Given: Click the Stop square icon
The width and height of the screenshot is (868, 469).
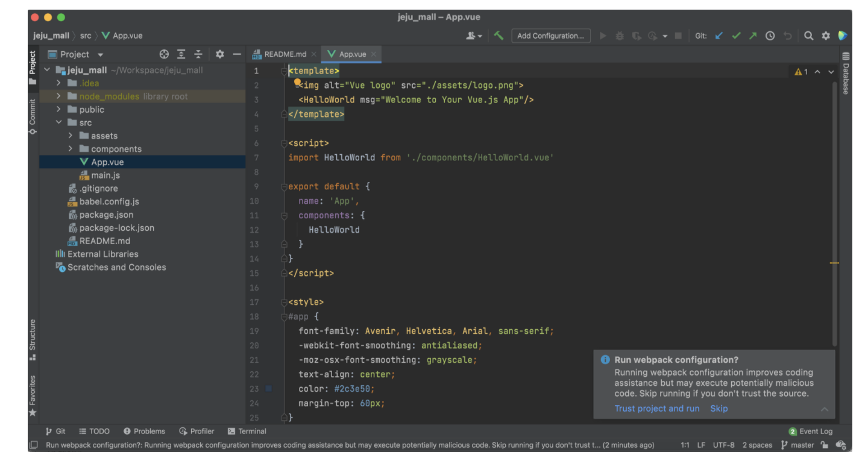Looking at the screenshot, I should click(678, 36).
